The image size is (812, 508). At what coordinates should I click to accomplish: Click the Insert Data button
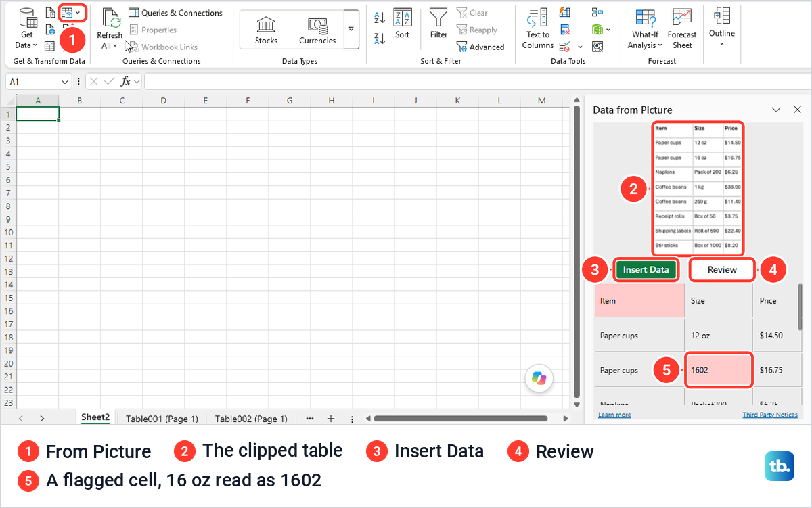[x=646, y=270]
